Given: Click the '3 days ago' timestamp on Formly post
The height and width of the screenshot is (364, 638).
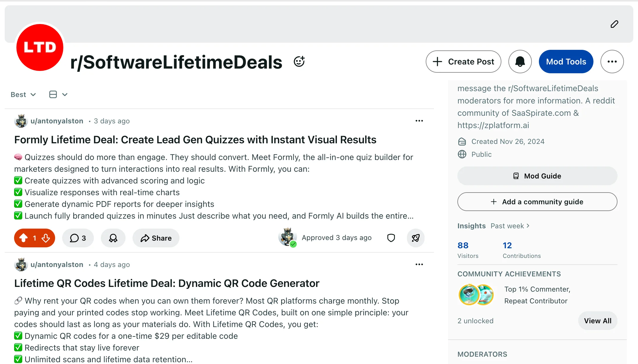Looking at the screenshot, I should click(112, 121).
